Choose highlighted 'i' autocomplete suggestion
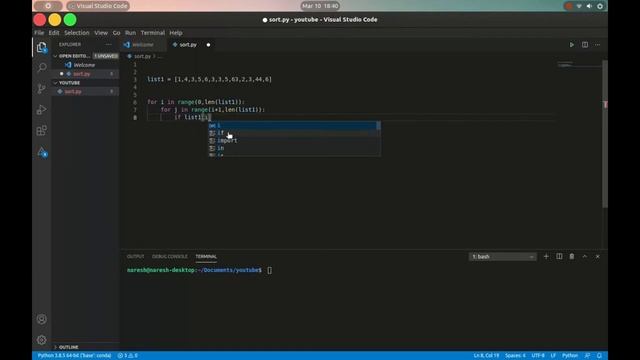640x360 pixels. [x=294, y=125]
